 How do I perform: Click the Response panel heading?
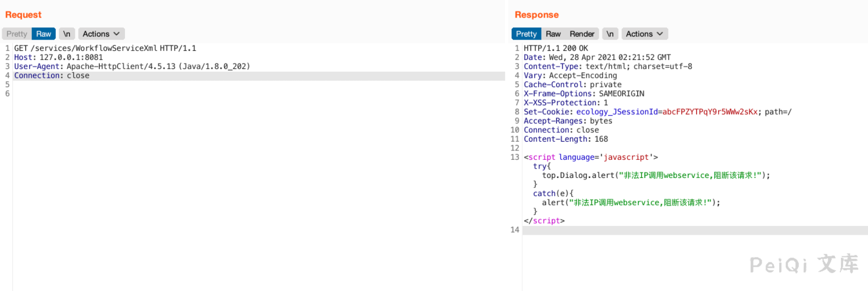tap(536, 15)
